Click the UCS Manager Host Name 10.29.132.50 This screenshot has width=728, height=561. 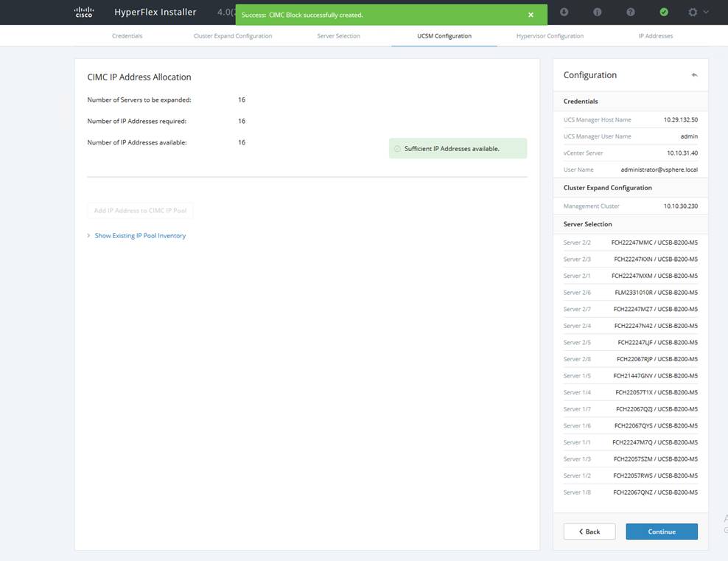click(x=681, y=119)
